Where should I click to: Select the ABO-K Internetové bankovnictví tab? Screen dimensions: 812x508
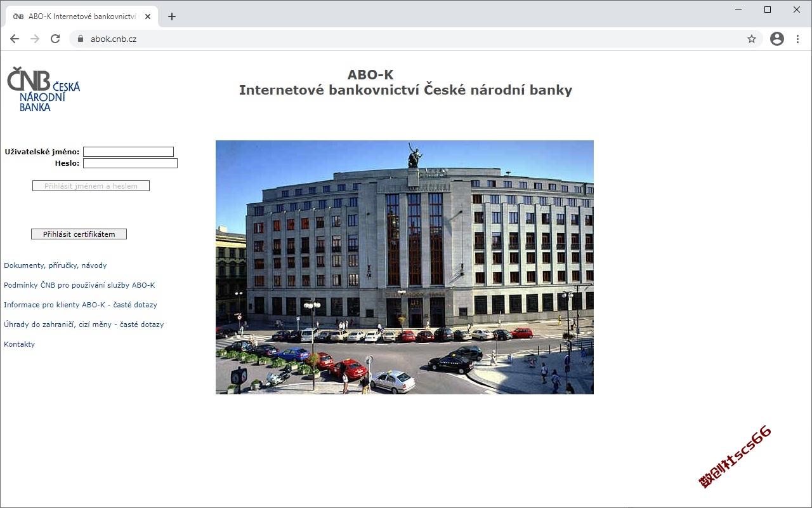coord(81,17)
